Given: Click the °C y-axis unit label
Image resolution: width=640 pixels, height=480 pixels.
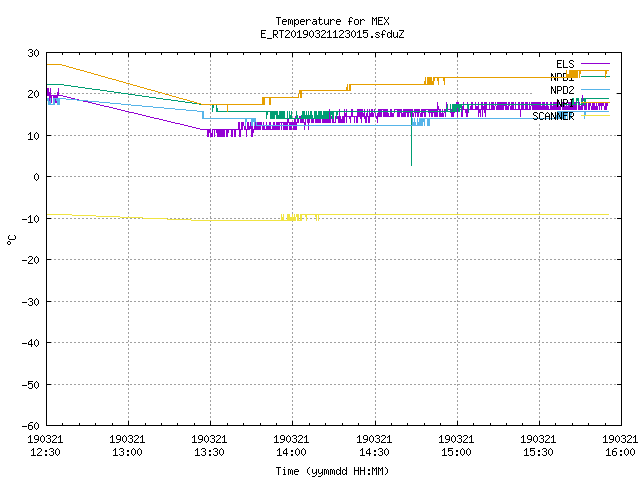Looking at the screenshot, I should 11,240.
